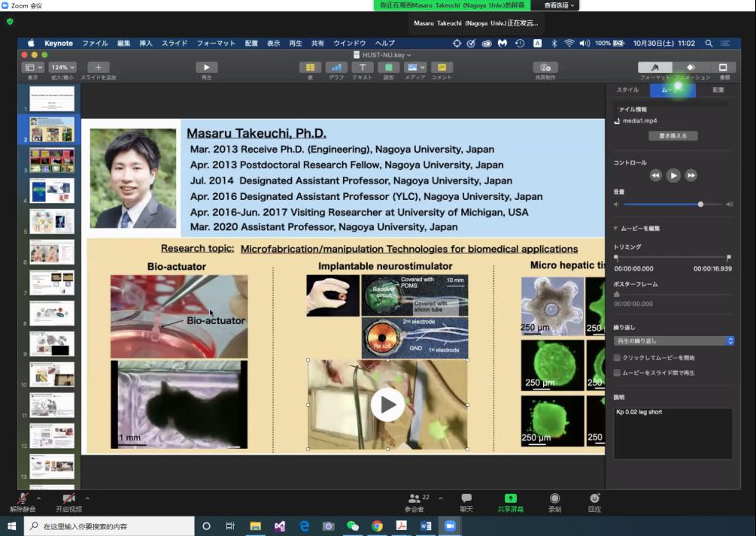Click the Zoom record icon
756x536 pixels.
click(554, 499)
